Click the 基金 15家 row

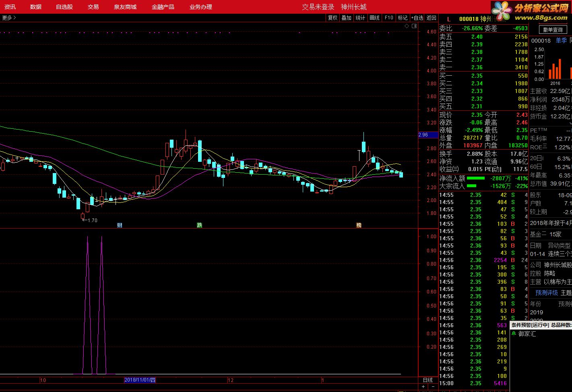[546, 234]
